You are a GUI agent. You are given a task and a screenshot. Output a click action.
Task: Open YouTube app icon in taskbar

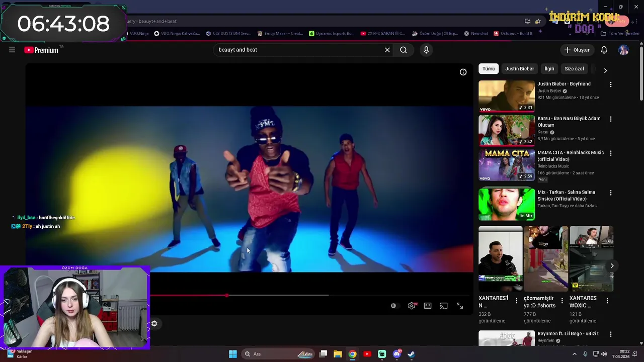click(367, 354)
